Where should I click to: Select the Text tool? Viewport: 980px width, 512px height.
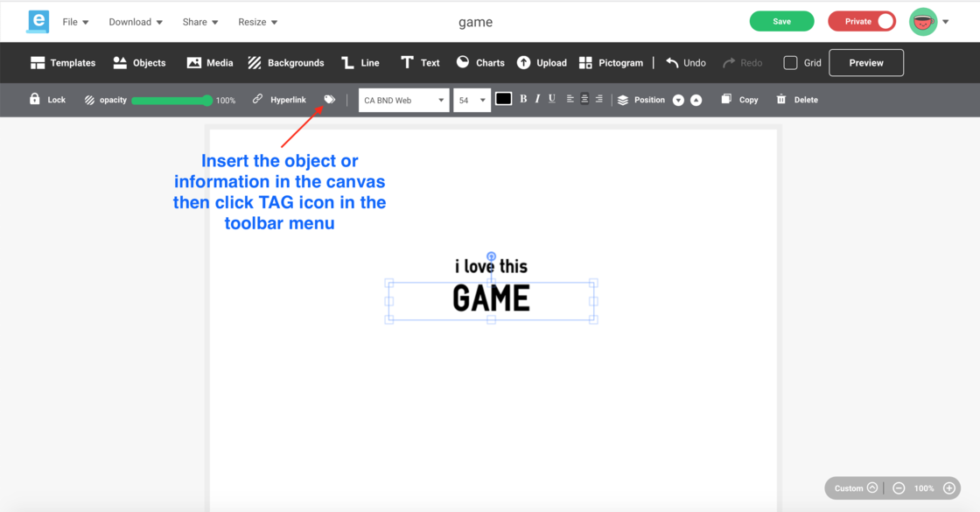(x=420, y=62)
